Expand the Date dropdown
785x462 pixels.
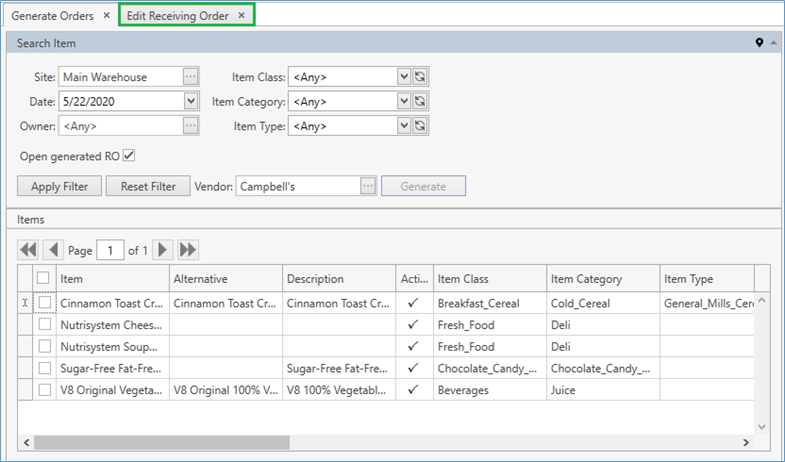(191, 101)
